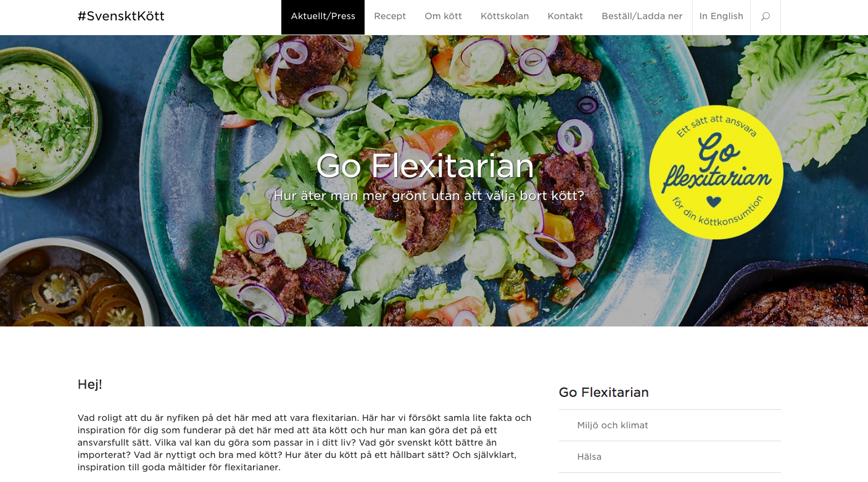Click the hero subtitle about eating greener
The width and height of the screenshot is (868, 482).
coord(429,196)
